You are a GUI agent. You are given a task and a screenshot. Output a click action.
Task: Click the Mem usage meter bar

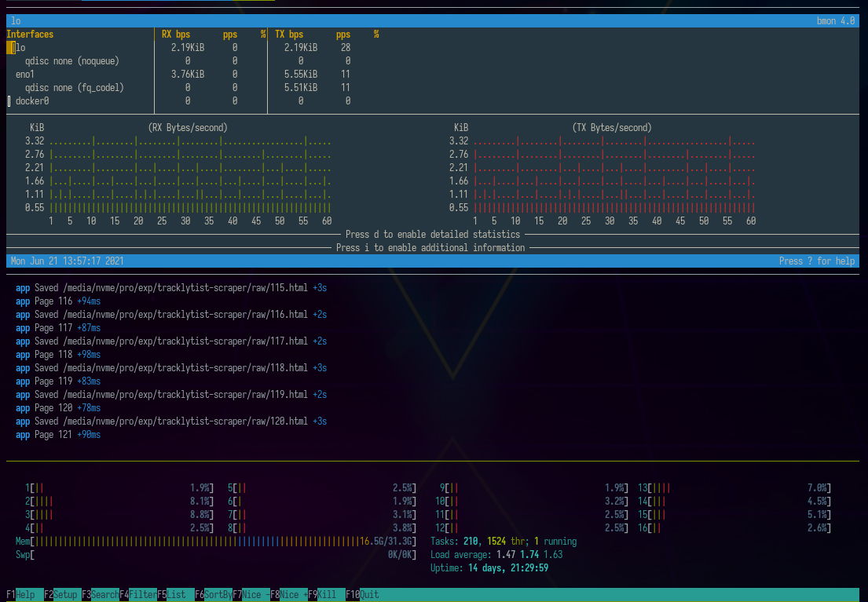196,542
